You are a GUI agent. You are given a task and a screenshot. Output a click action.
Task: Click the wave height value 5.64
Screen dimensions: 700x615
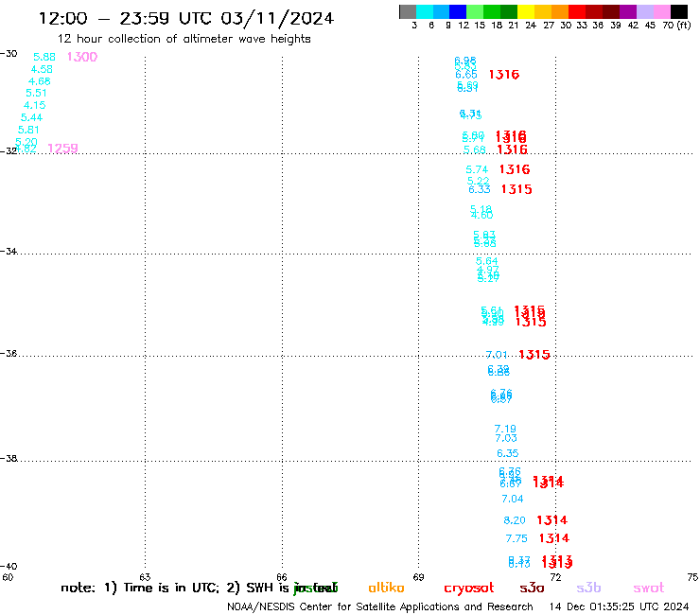click(487, 261)
